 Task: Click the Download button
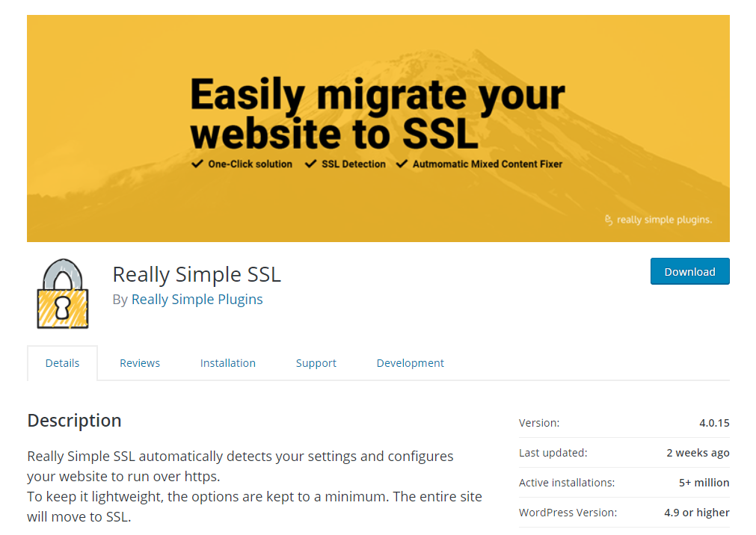689,271
